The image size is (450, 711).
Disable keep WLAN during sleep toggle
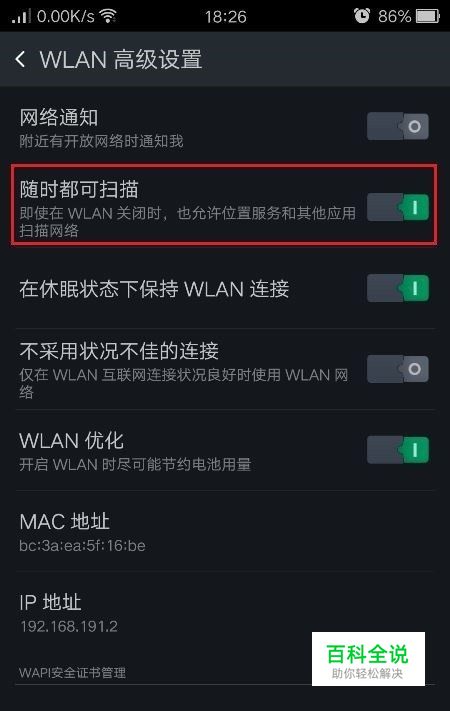[398, 288]
